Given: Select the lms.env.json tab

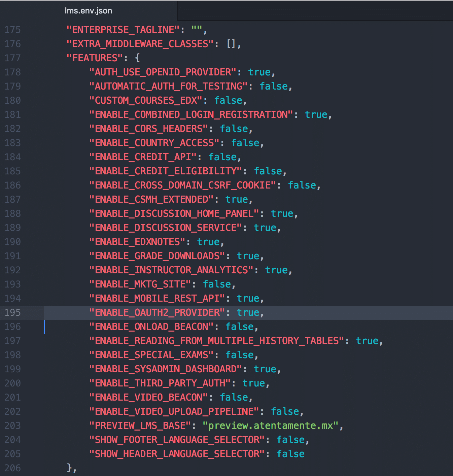Looking at the screenshot, I should coord(89,10).
